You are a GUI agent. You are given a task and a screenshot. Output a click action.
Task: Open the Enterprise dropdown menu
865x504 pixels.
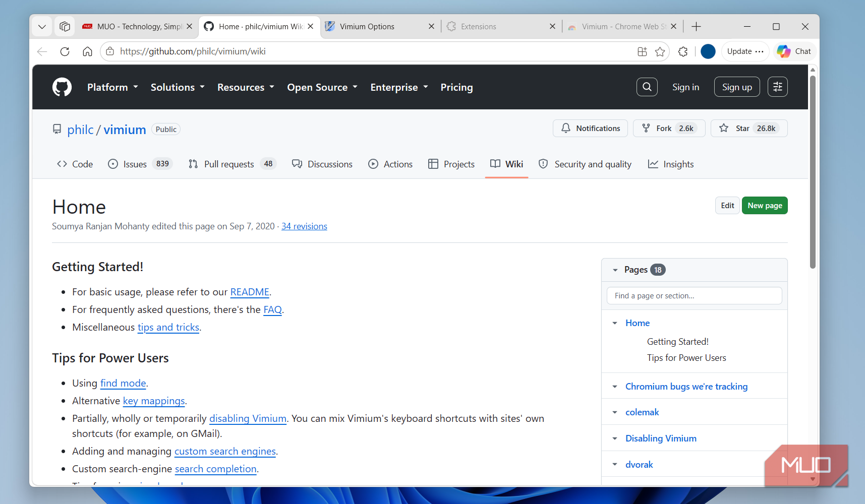click(x=399, y=87)
